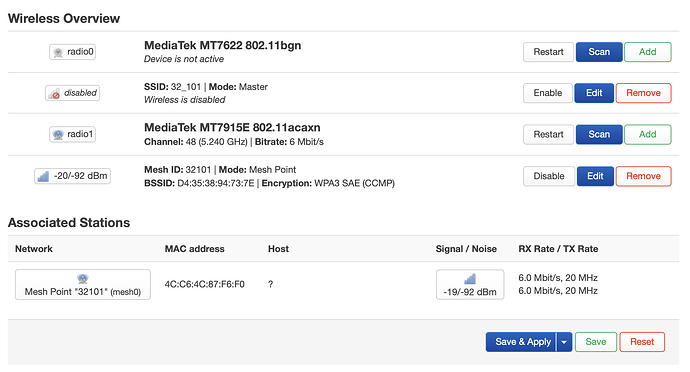Disable the 32101 mesh point network
Viewport: 690px width, 372px height.
click(x=549, y=176)
